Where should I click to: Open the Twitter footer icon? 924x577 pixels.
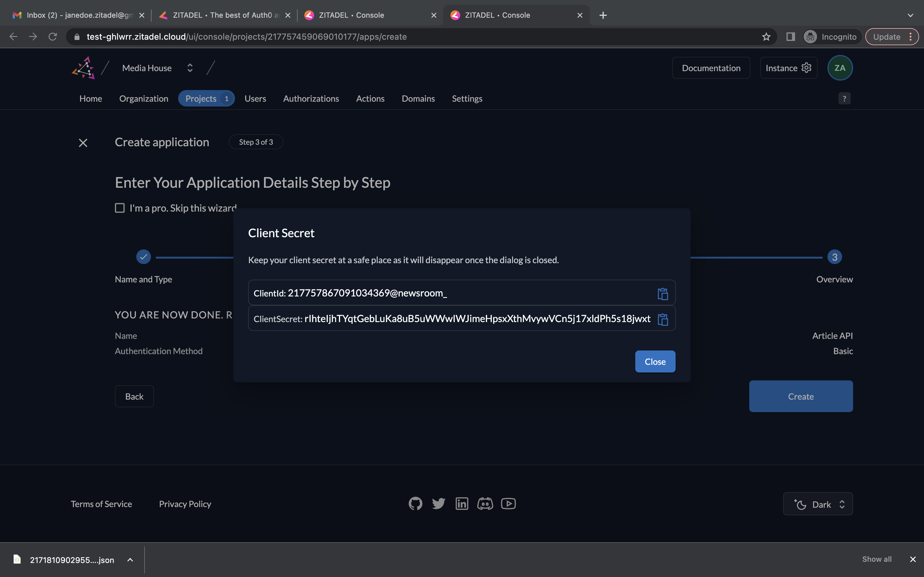click(438, 504)
